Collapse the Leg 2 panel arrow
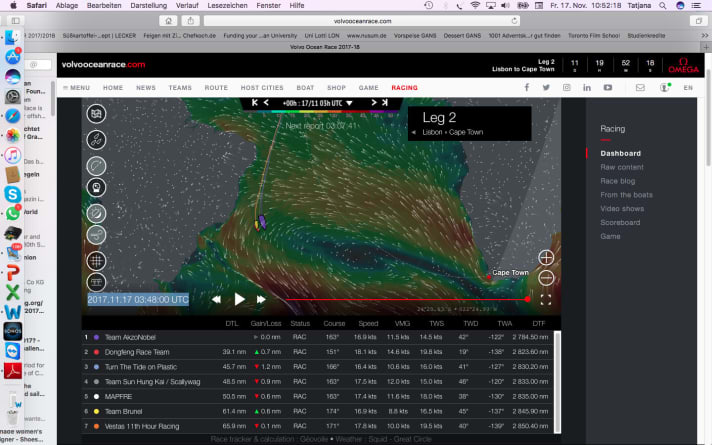712x445 pixels. (414, 132)
